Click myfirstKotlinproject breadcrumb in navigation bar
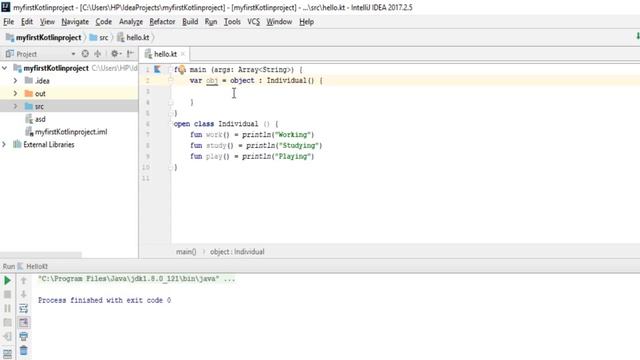 coord(44,38)
